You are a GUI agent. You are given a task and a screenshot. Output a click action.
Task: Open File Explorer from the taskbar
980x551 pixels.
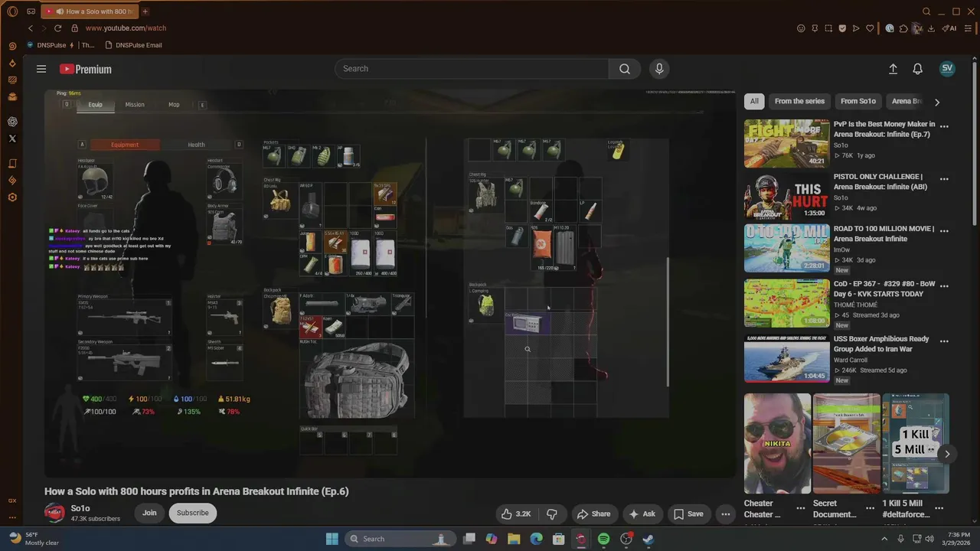pyautogui.click(x=514, y=539)
